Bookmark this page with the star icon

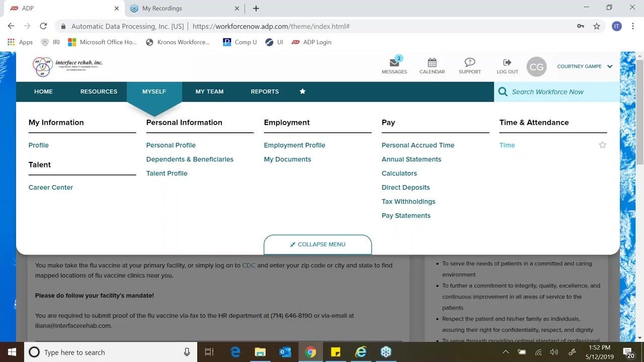597,26
